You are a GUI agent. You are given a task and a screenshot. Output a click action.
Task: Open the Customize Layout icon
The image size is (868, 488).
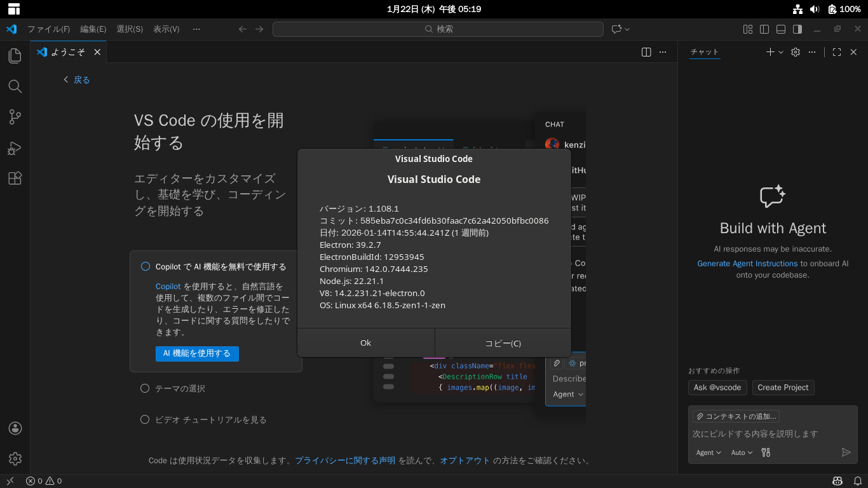748,29
